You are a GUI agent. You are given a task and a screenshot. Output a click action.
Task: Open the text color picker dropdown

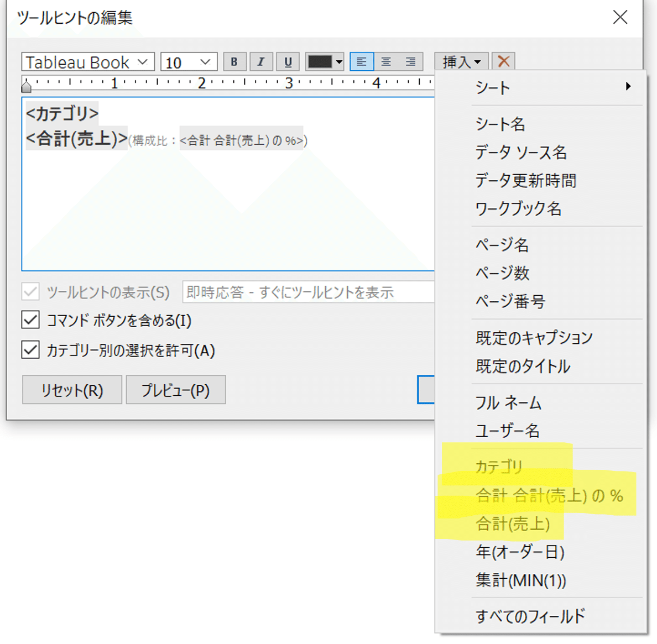pyautogui.click(x=325, y=62)
